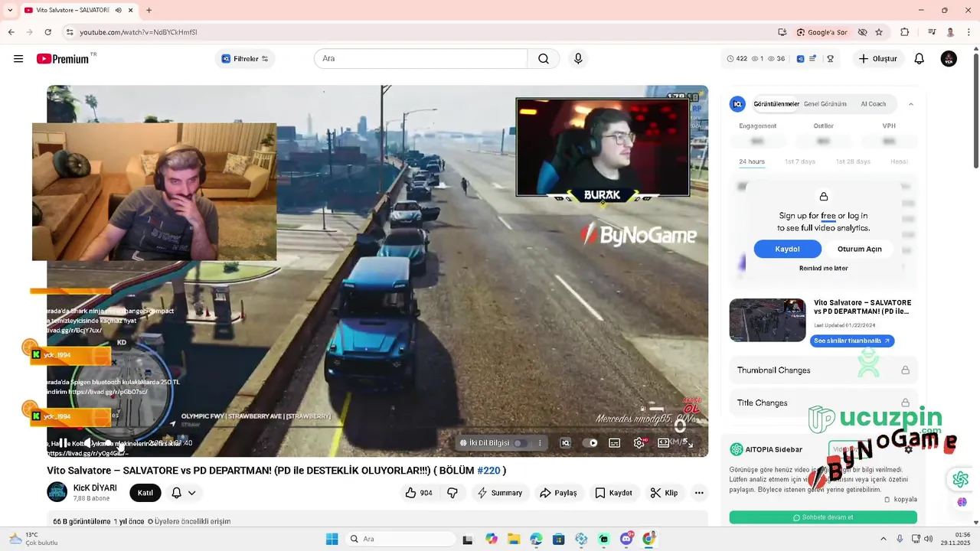Open Discord from taskbar
Viewport: 980px width, 551px height.
click(626, 539)
